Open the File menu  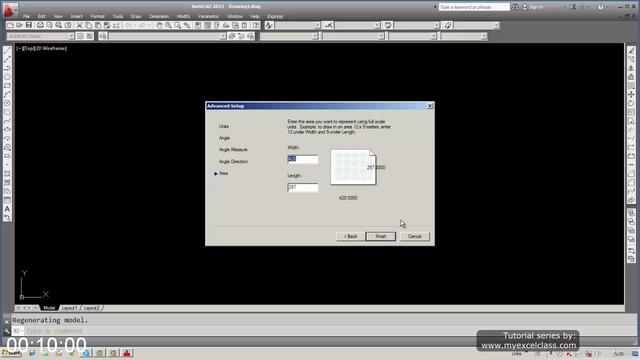coord(27,16)
